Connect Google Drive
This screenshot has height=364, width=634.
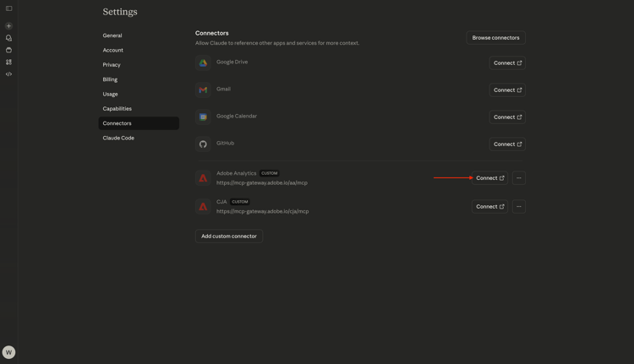point(507,63)
